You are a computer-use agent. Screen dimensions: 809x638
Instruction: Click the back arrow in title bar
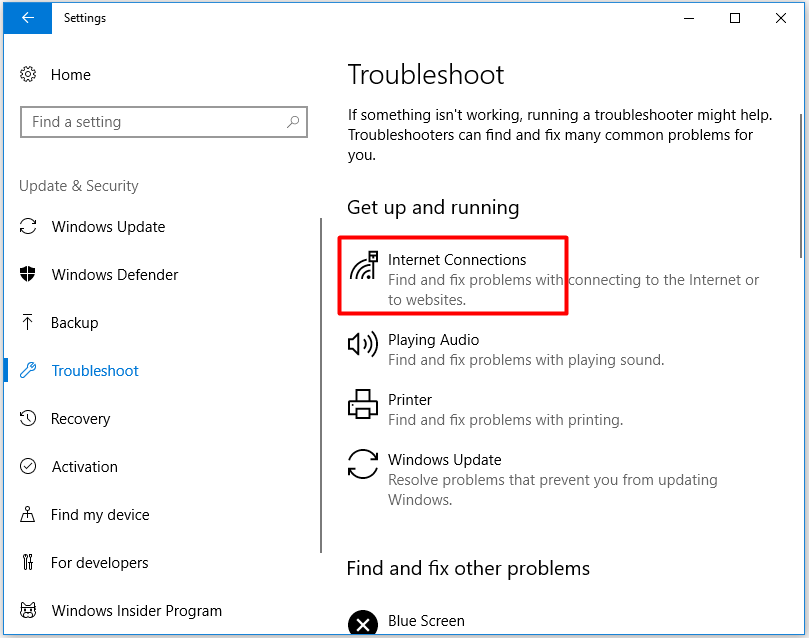click(27, 18)
